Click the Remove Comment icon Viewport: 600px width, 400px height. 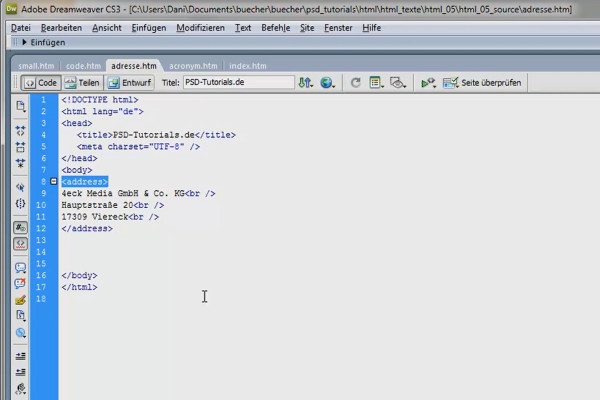click(x=21, y=284)
